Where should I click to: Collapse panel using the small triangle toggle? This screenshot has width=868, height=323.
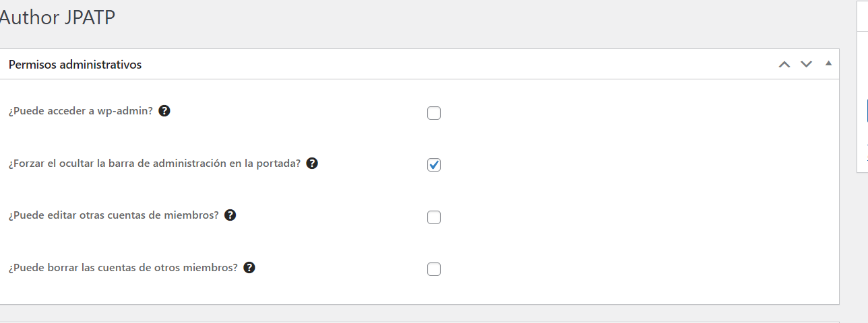point(828,64)
